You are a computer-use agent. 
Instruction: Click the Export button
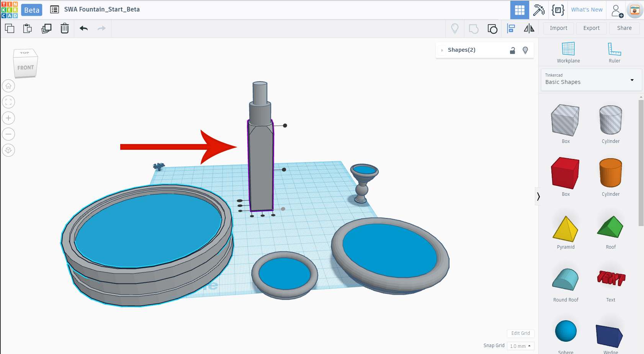point(592,28)
